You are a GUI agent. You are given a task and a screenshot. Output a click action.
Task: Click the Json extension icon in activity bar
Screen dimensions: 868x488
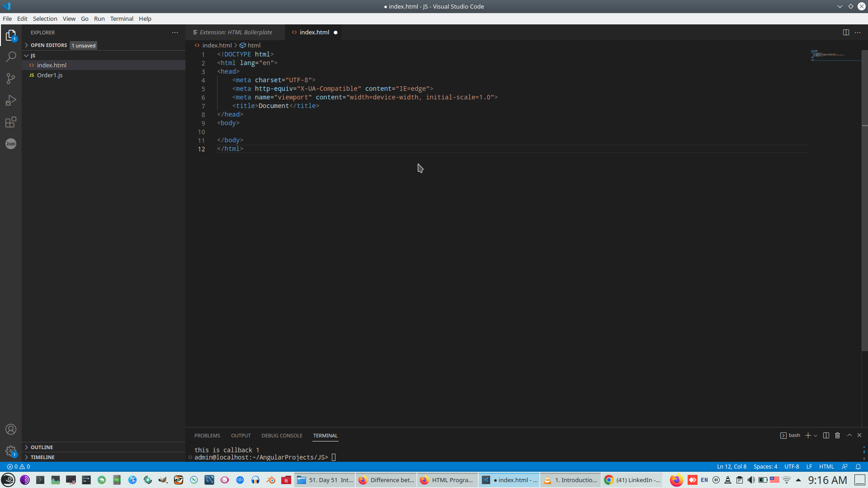click(x=11, y=144)
